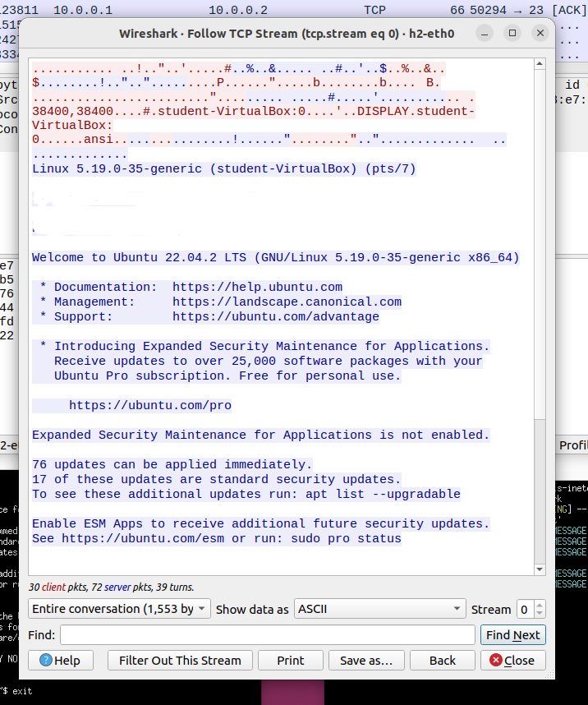The height and width of the screenshot is (705, 588).
Task: Maximize the Follow TCP Stream window
Action: (512, 33)
